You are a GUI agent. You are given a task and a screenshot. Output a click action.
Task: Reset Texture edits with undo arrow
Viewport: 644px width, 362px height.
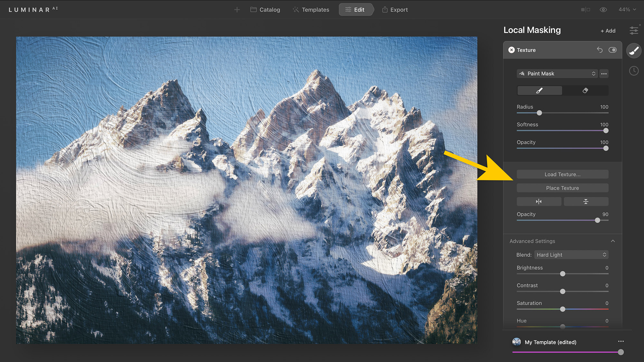click(x=600, y=50)
